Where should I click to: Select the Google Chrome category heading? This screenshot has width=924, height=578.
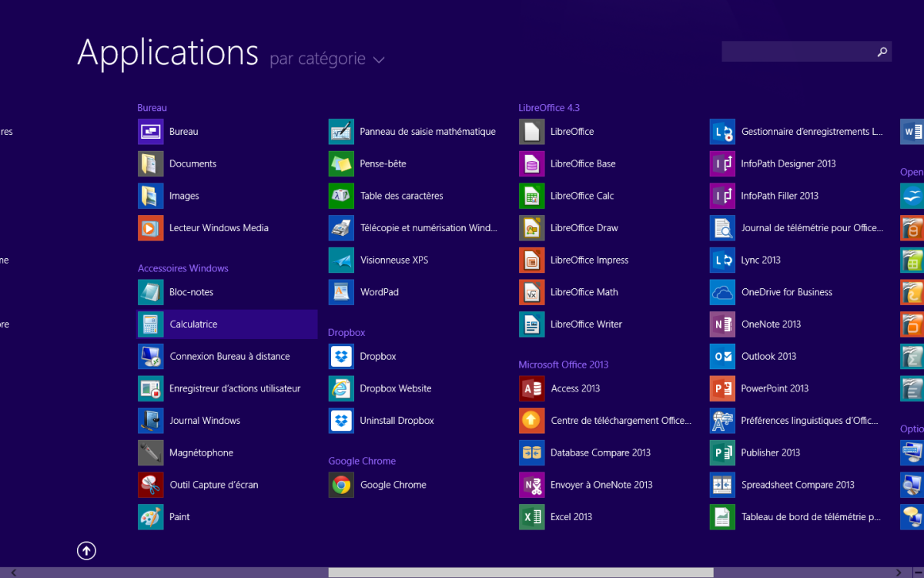362,461
